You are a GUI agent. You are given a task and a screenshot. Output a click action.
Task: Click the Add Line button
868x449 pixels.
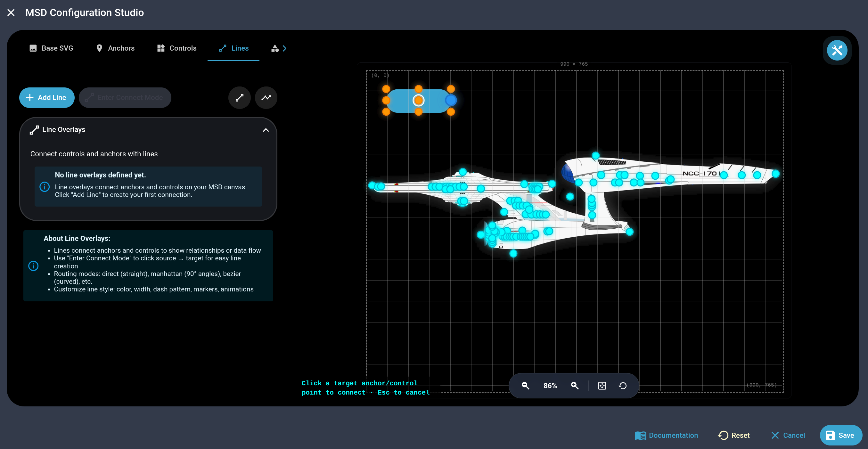[x=47, y=98]
